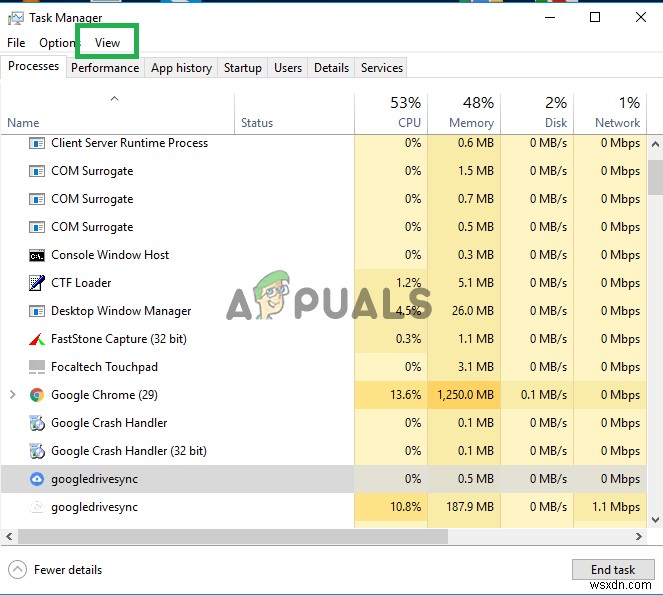
Task: Switch to the Startup tab
Action: pos(243,68)
